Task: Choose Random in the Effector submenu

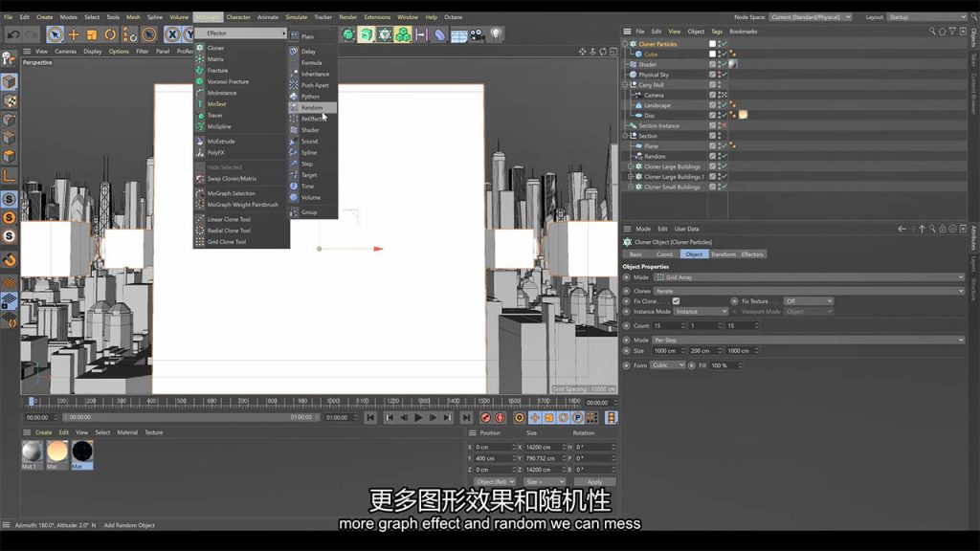Action: point(312,107)
